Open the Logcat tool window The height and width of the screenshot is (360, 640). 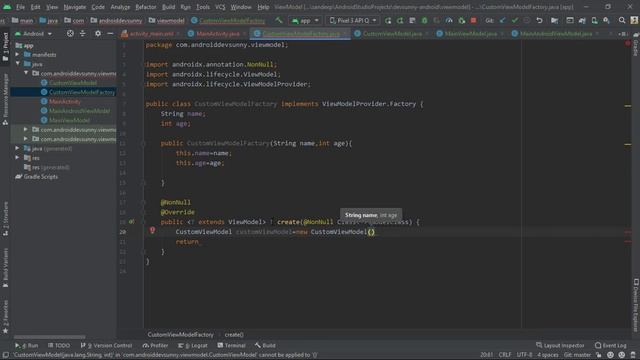click(193, 345)
